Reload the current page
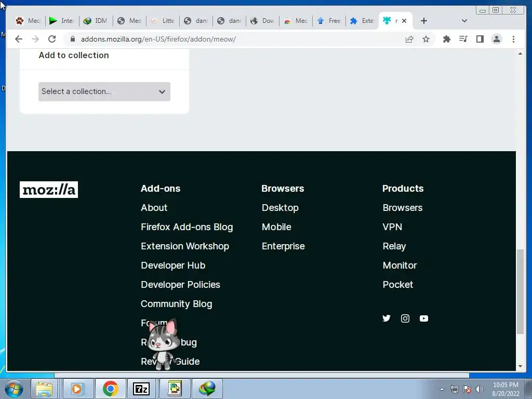 click(52, 39)
